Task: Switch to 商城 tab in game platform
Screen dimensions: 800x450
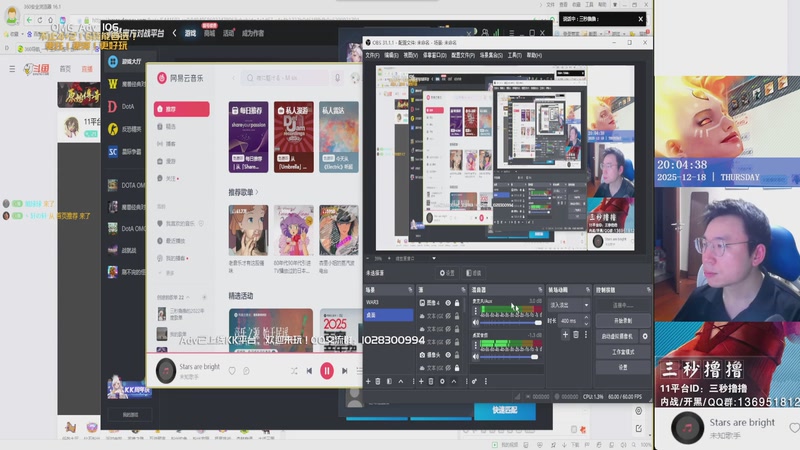Action: [x=209, y=33]
